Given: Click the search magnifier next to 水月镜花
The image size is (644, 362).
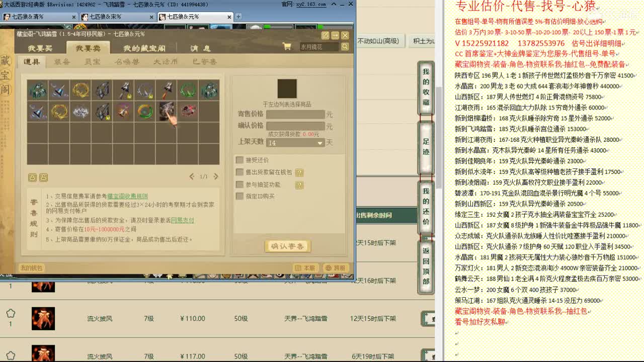Looking at the screenshot, I should tap(345, 47).
